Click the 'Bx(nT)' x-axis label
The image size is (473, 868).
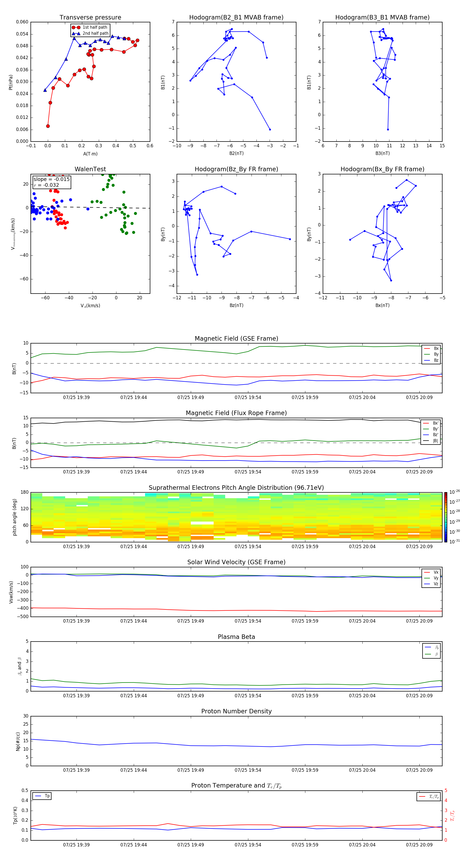382,305
